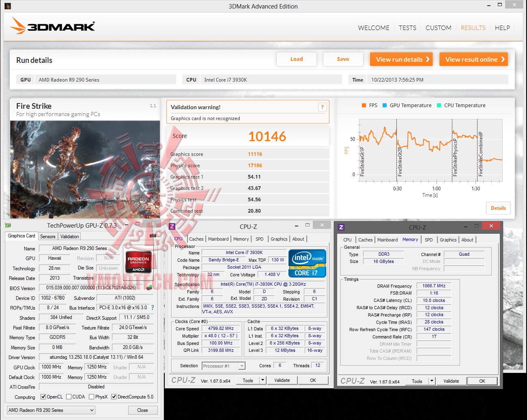Click the Driver Version field in GPU-Z
Screen dimensions: 527x420
tap(97, 357)
